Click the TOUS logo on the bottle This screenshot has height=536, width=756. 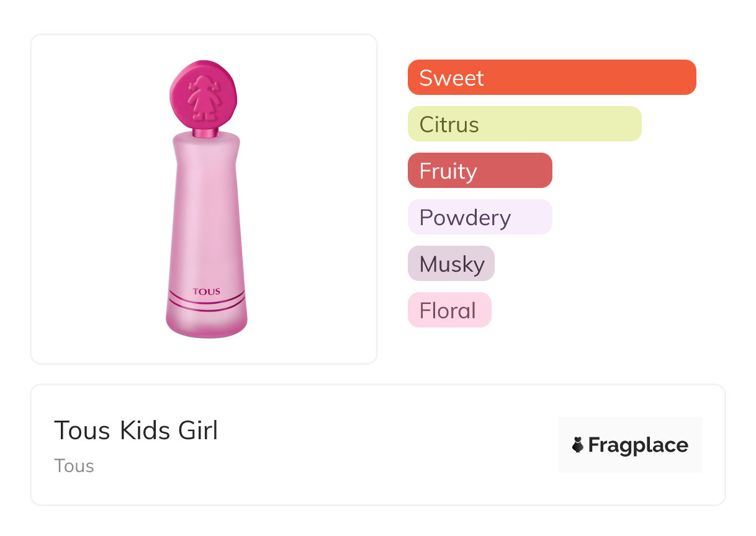point(206,292)
